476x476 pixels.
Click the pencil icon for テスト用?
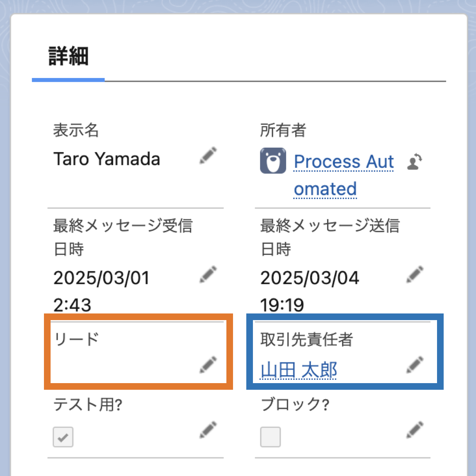pos(208,430)
